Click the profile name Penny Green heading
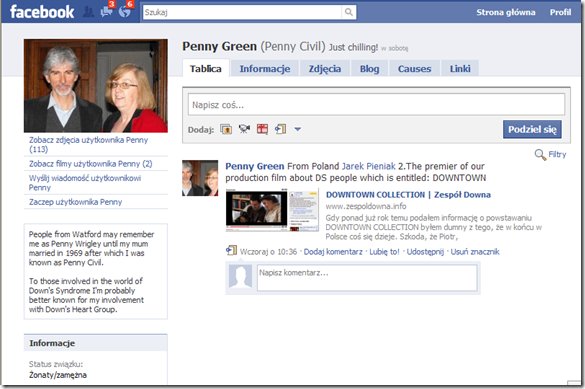 pos(219,46)
